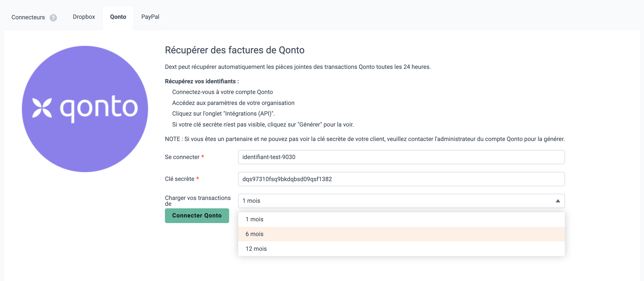Viewport: 644px width, 281px height.
Task: Switch to the Dropbox tab
Action: [84, 17]
